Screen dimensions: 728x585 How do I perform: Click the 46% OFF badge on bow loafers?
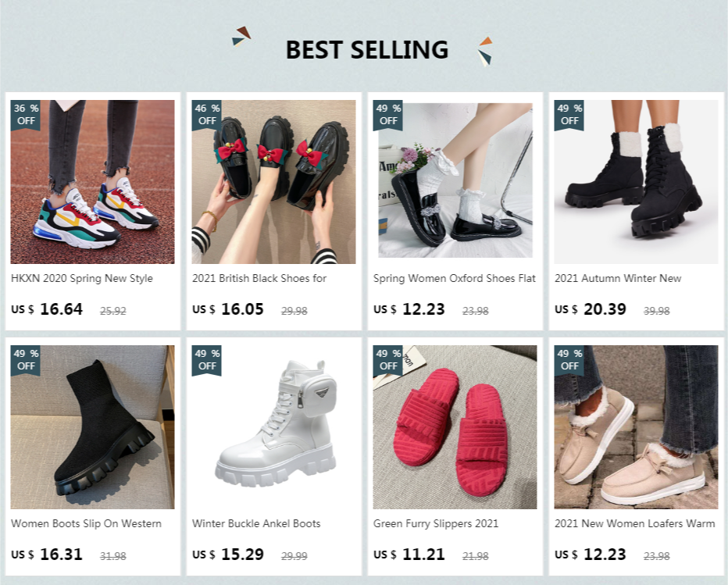[x=207, y=114]
